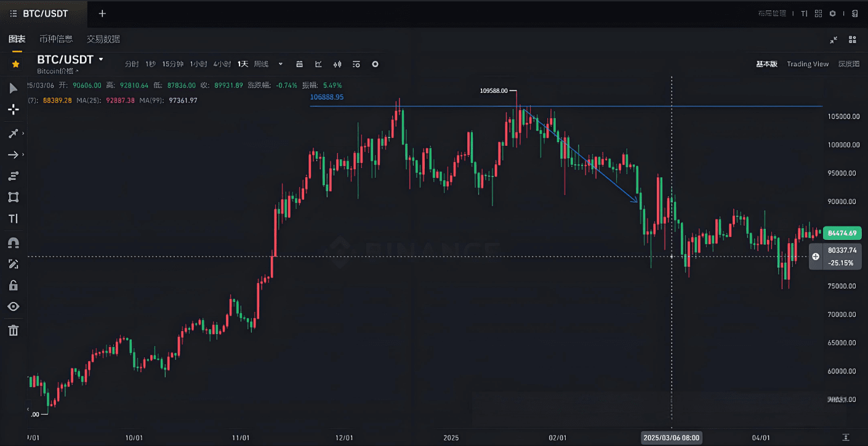Select the rectangle shape drawing tool

pos(14,197)
